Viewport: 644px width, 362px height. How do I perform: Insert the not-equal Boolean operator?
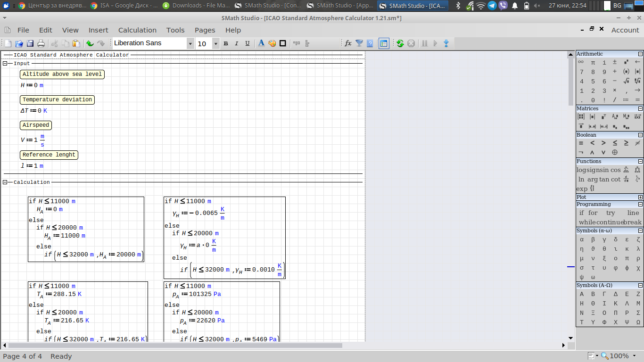638,143
